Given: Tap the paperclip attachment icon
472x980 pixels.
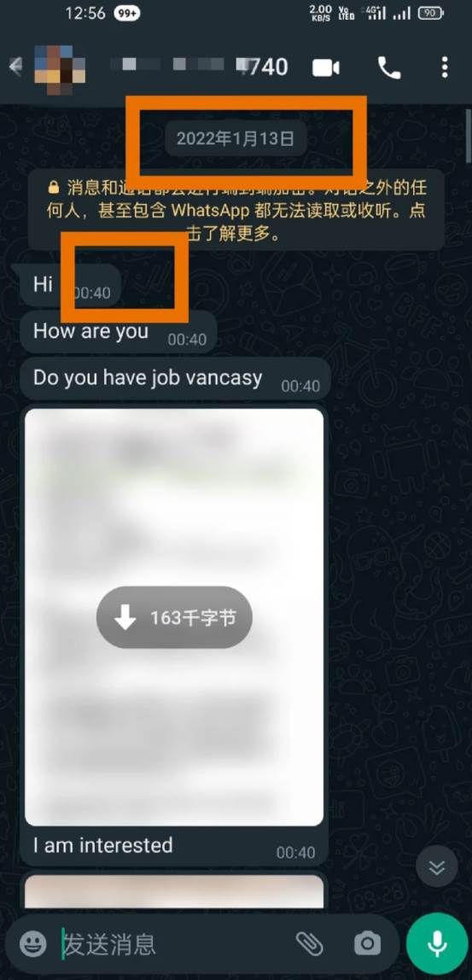Looking at the screenshot, I should point(309,943).
